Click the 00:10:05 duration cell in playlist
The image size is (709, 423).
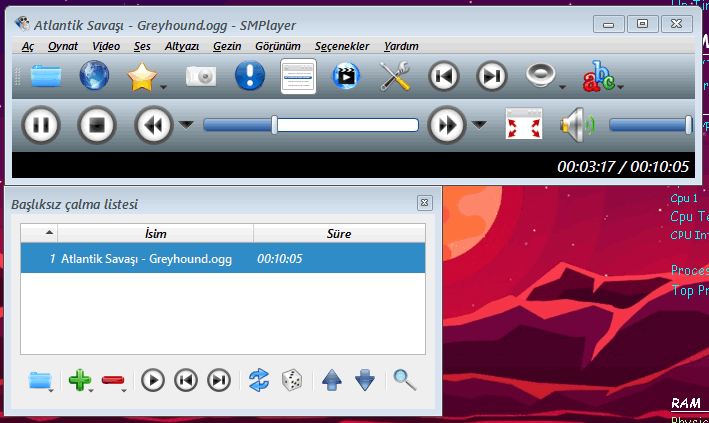[279, 259]
